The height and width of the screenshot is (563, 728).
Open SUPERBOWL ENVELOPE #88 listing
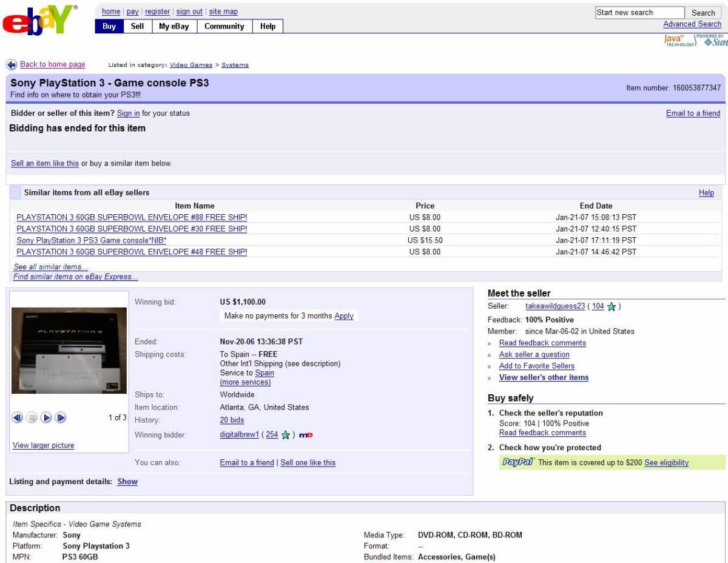click(132, 217)
